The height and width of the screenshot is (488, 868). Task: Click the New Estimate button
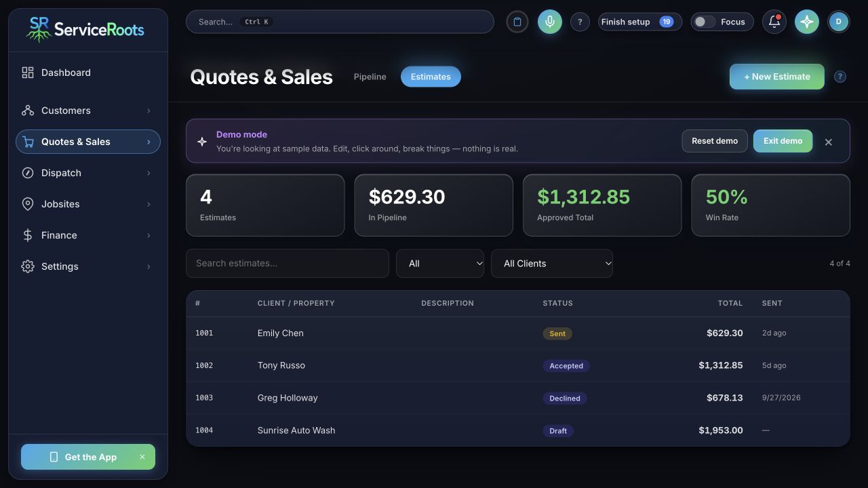[x=777, y=77]
